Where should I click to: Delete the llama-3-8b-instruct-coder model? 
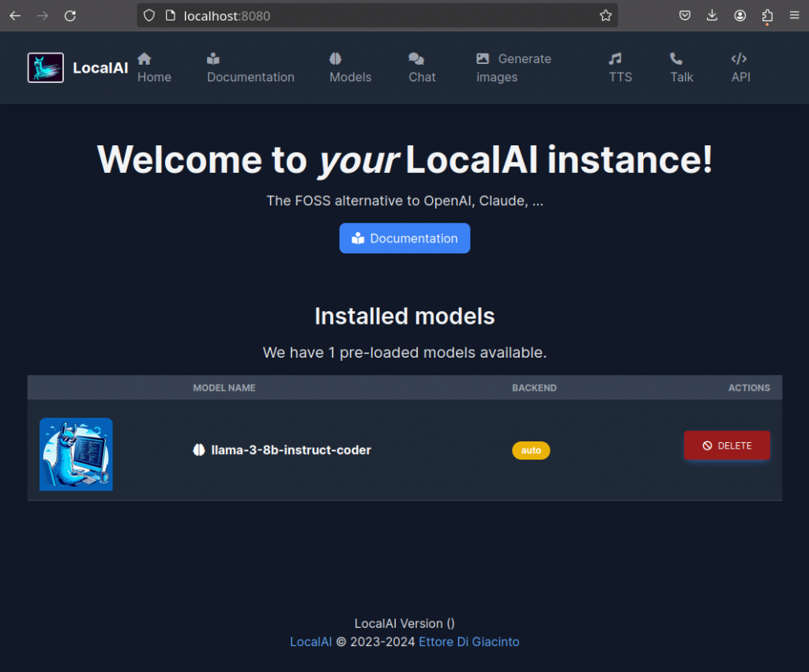726,445
